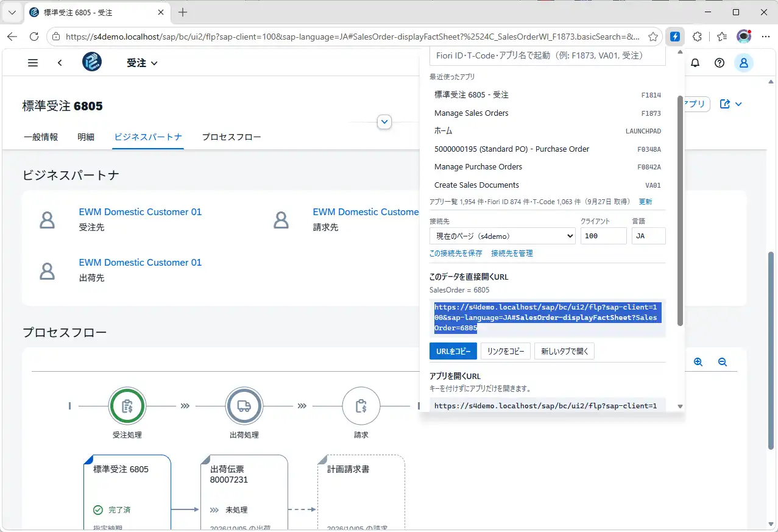Click the 更新 link for the app list
The height and width of the screenshot is (532, 778).
coord(645,202)
